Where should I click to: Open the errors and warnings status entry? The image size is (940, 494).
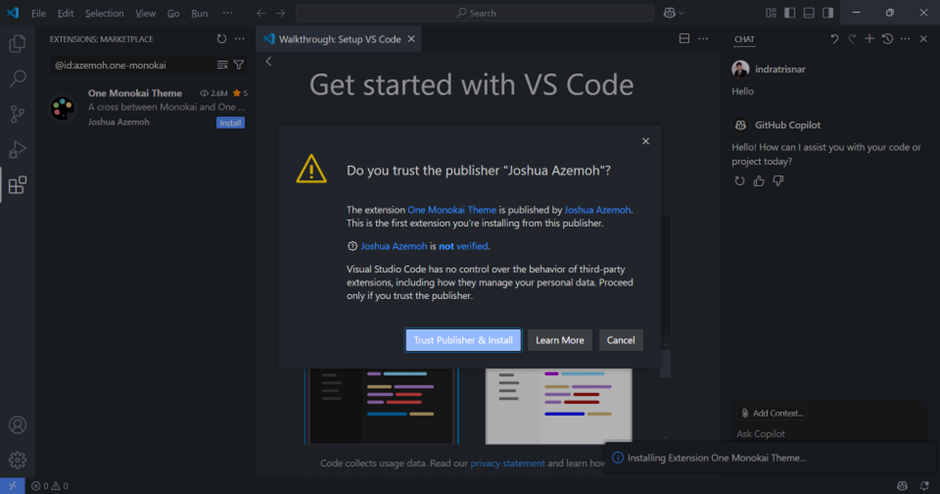click(x=50, y=486)
